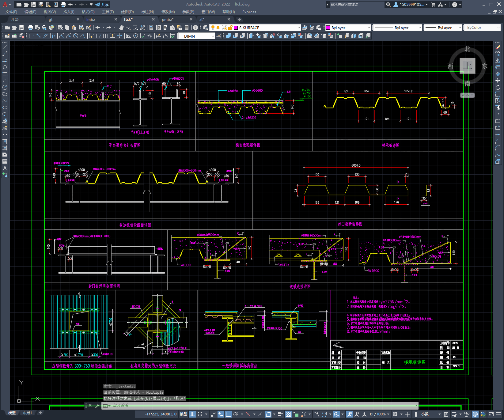Click the Save icon in quick access toolbar
The width and height of the screenshot is (504, 420).
tap(34, 5)
